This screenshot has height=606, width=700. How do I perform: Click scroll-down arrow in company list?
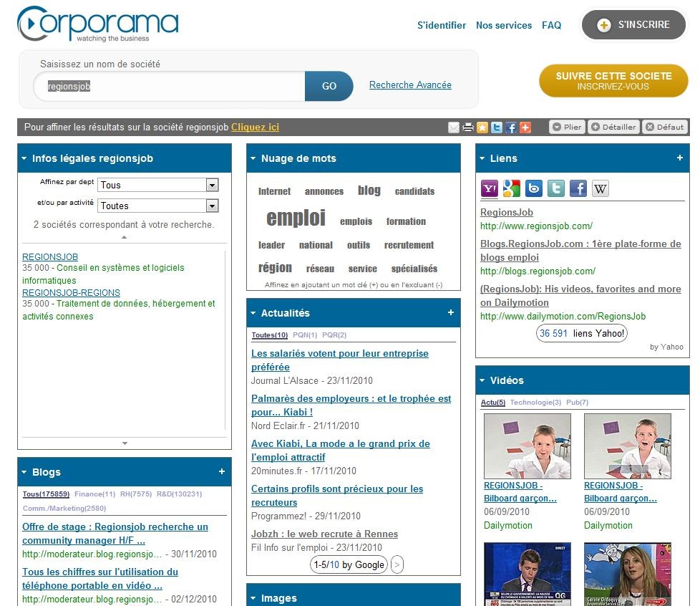[125, 443]
